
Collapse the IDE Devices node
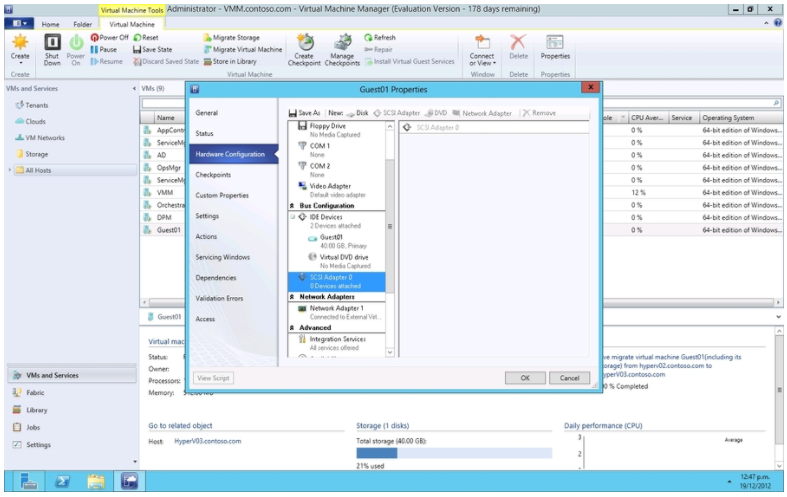[292, 217]
